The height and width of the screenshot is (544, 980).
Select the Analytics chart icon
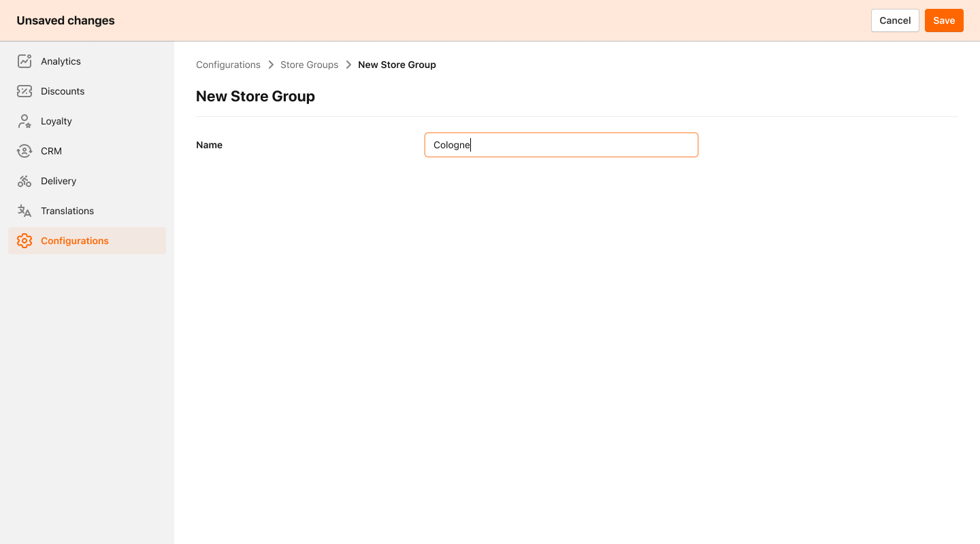pyautogui.click(x=24, y=61)
